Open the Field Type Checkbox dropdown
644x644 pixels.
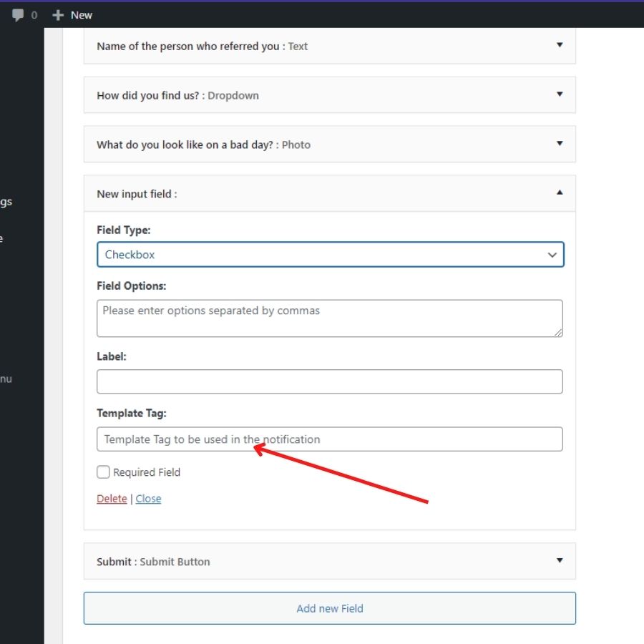pos(330,254)
